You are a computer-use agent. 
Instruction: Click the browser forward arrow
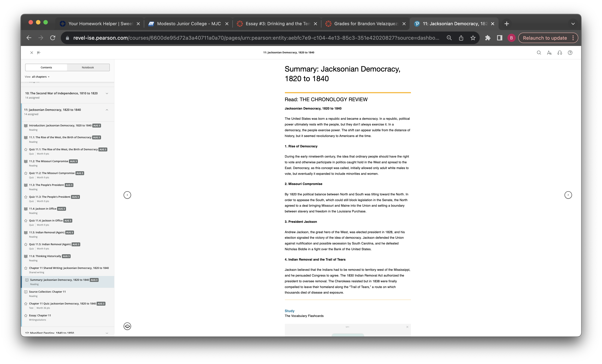coord(41,38)
